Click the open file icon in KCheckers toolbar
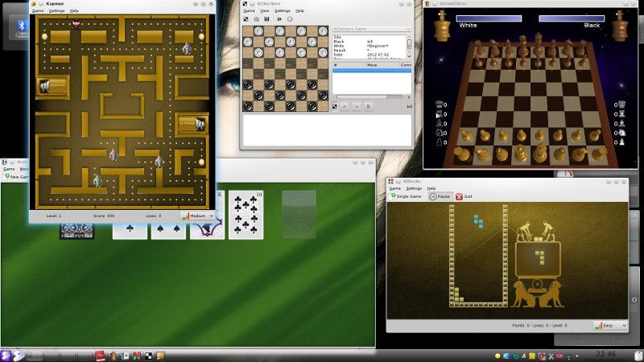Viewport: 644px width, 362px height. click(256, 19)
